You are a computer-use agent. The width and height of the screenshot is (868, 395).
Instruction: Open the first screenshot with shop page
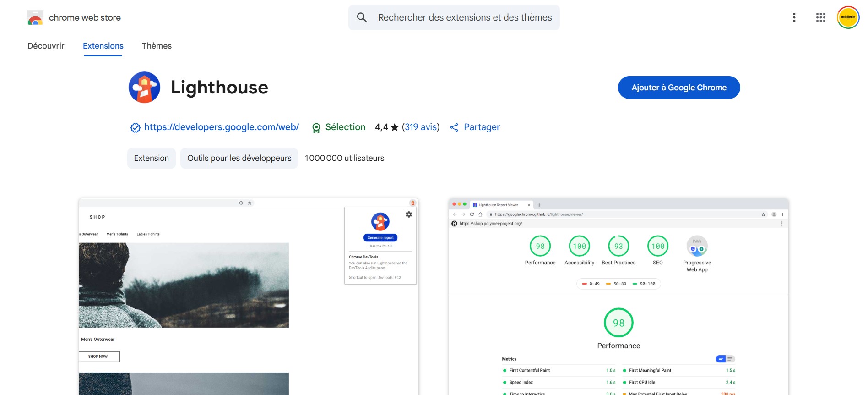[x=249, y=296]
